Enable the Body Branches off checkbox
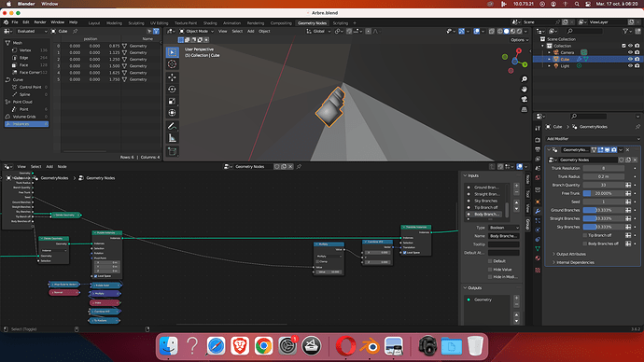 tap(585, 244)
